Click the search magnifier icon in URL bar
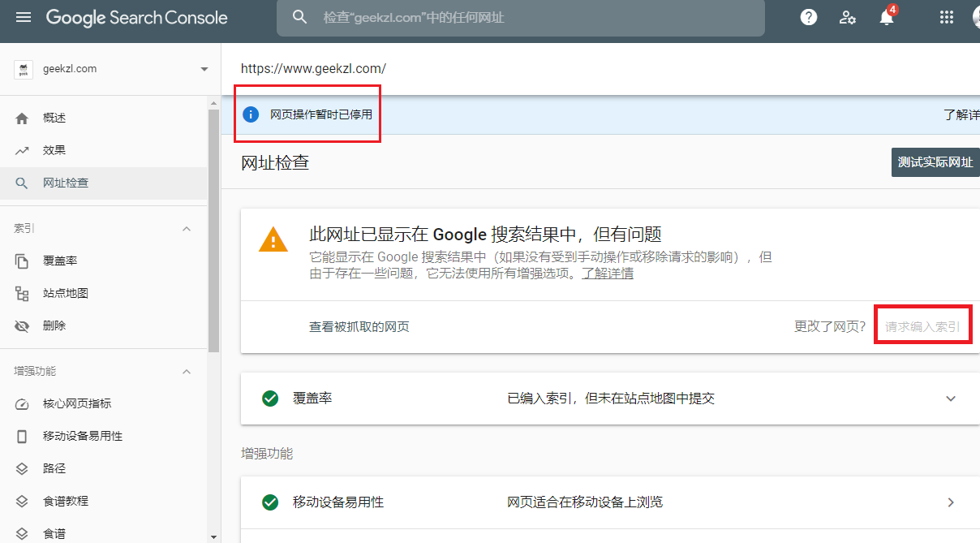The image size is (980, 543). point(300,17)
